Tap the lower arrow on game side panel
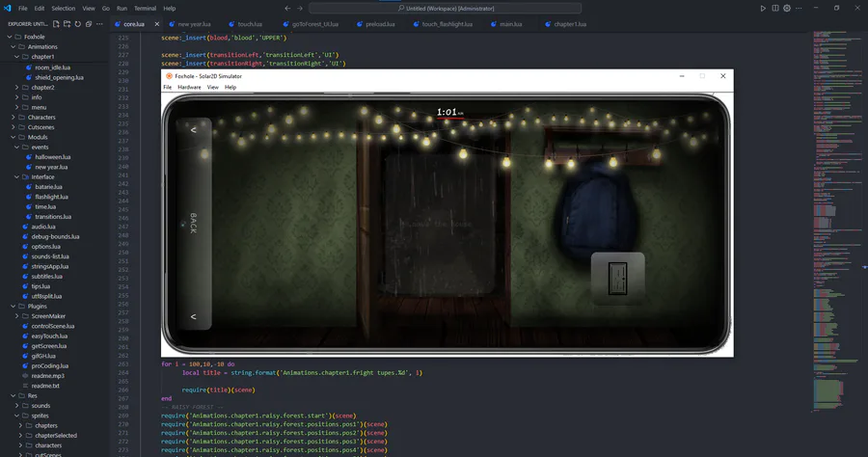This screenshot has width=868, height=457. click(193, 316)
